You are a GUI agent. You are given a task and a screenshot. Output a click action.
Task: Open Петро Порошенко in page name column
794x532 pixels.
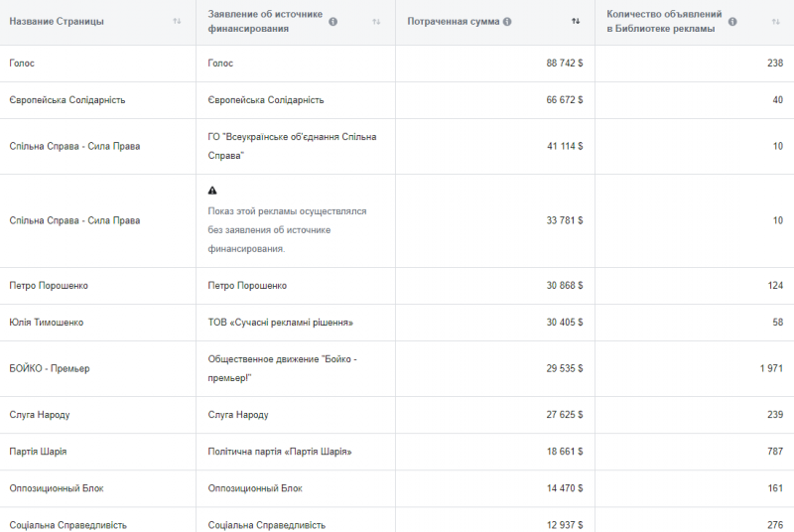tap(49, 286)
